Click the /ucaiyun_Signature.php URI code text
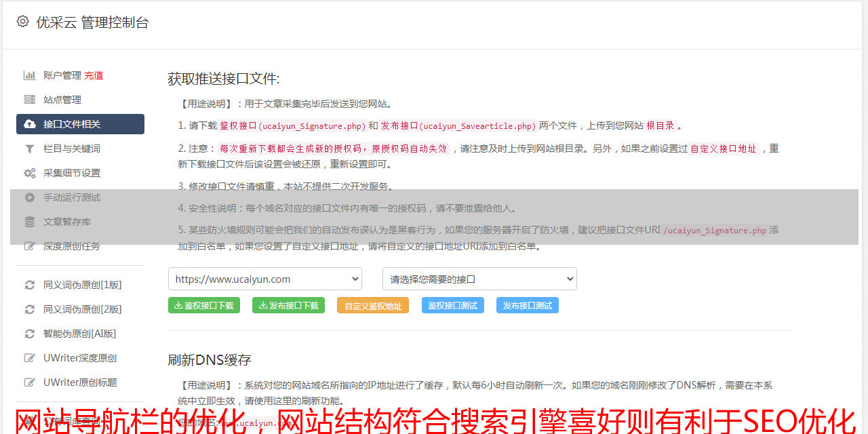The height and width of the screenshot is (434, 868). point(715,231)
